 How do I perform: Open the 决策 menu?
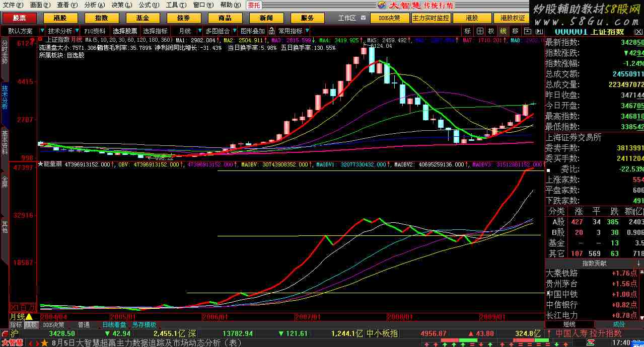tap(121, 5)
